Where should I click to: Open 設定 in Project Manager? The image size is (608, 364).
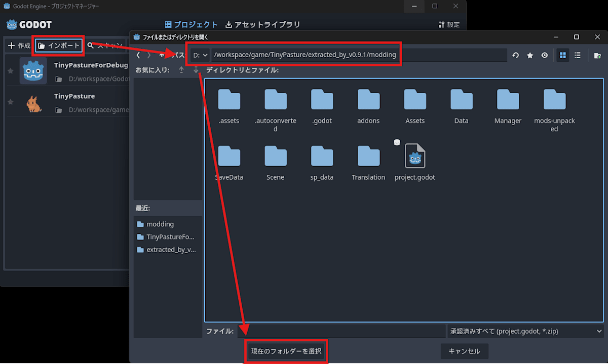tap(448, 24)
